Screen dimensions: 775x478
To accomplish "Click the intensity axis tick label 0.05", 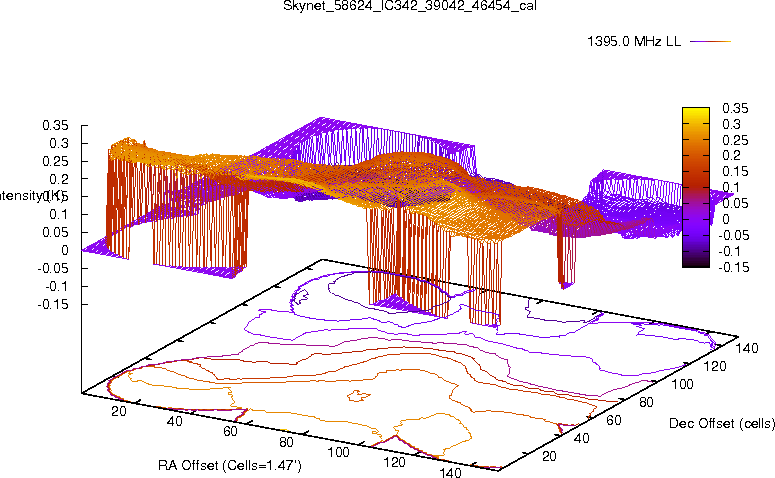I will coord(55,232).
